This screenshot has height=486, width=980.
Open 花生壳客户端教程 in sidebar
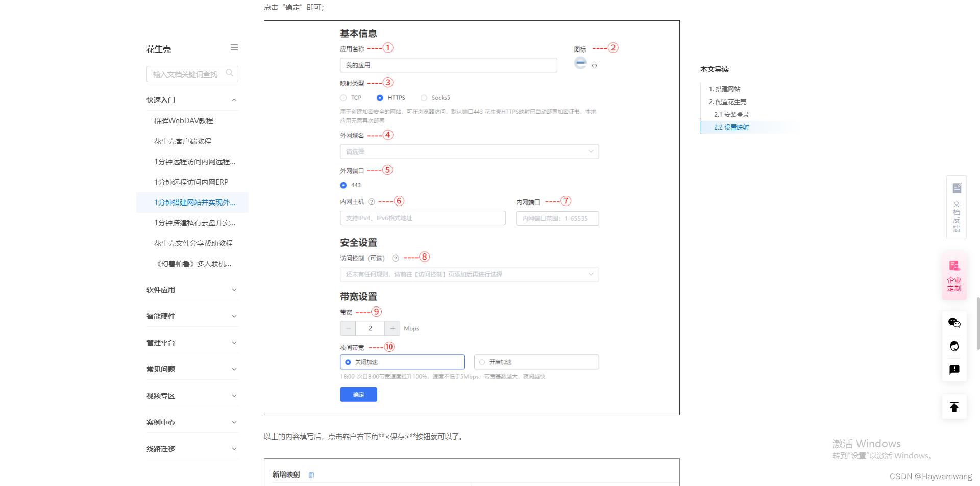point(183,141)
